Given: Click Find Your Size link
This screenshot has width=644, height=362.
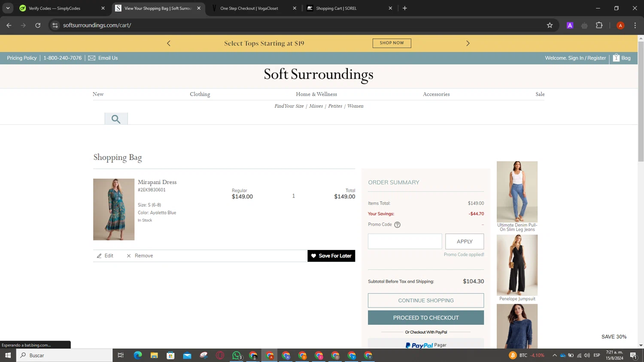Looking at the screenshot, I should point(289,106).
